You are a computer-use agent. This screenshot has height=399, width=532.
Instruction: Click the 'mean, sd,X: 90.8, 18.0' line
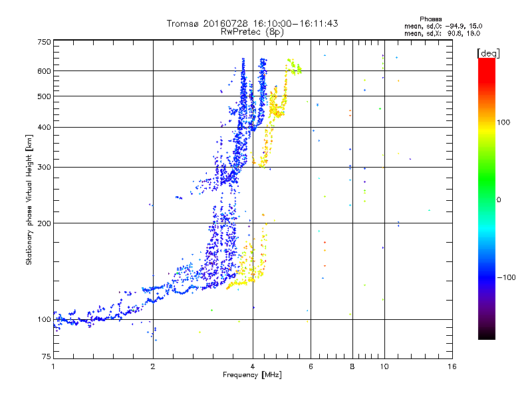click(442, 33)
